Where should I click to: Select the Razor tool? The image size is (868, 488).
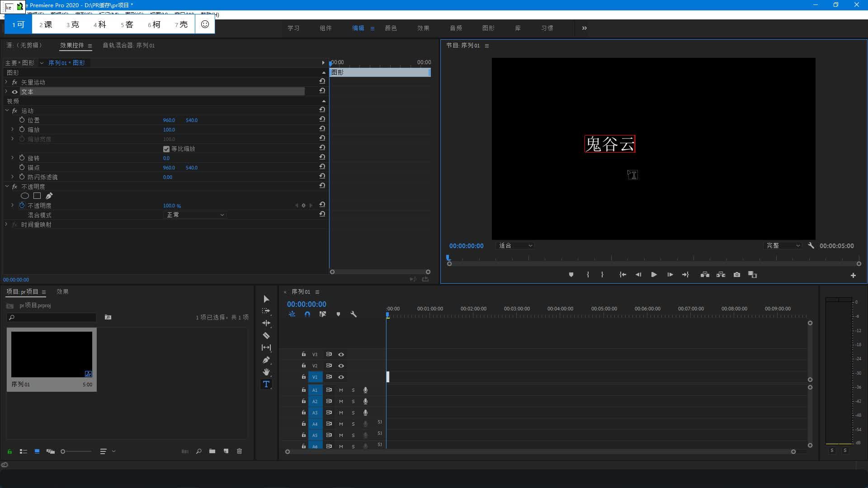(266, 335)
